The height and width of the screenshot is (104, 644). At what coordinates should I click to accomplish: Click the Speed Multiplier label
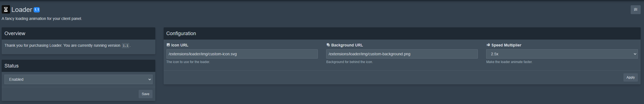pyautogui.click(x=506, y=45)
